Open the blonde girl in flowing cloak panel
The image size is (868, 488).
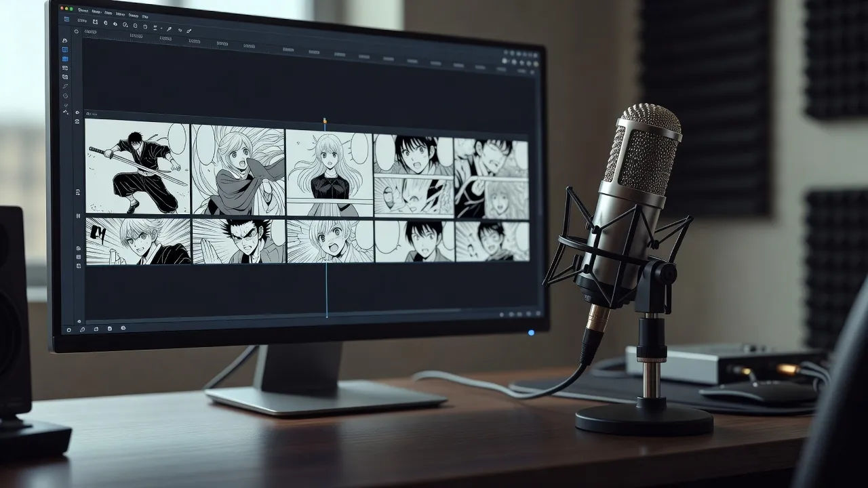pyautogui.click(x=238, y=170)
